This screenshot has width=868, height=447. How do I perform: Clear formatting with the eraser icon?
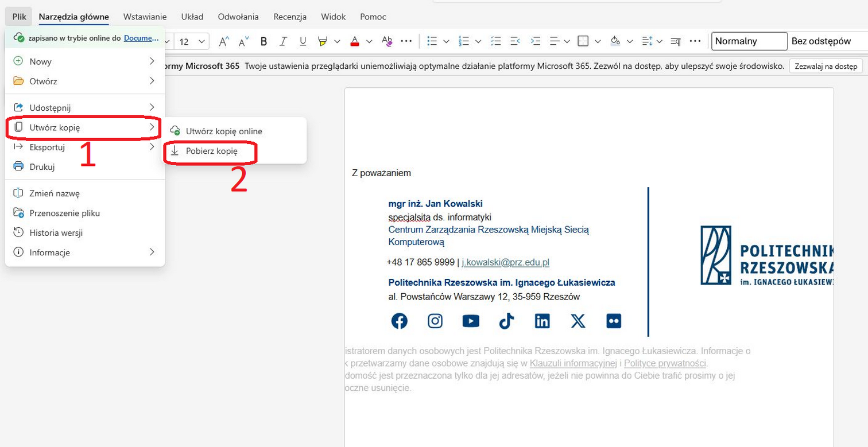387,41
